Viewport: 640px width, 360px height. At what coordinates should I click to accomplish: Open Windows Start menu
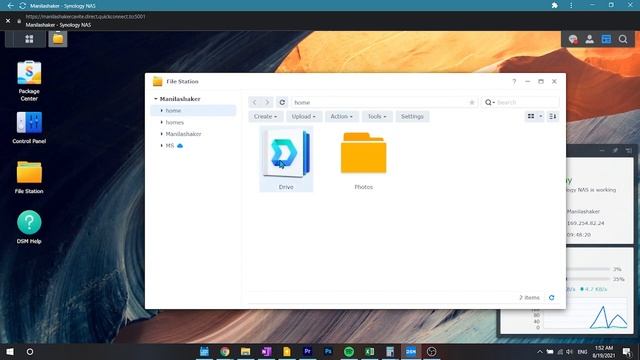click(x=10, y=351)
